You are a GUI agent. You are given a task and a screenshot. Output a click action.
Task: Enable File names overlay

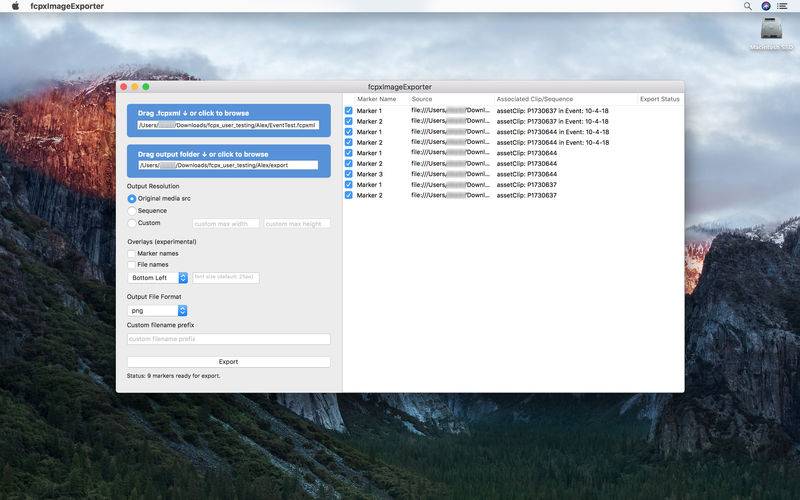(x=131, y=265)
